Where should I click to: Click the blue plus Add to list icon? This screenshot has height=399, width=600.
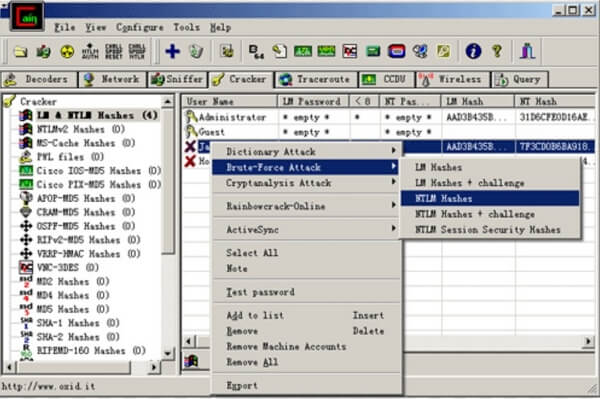[x=172, y=51]
